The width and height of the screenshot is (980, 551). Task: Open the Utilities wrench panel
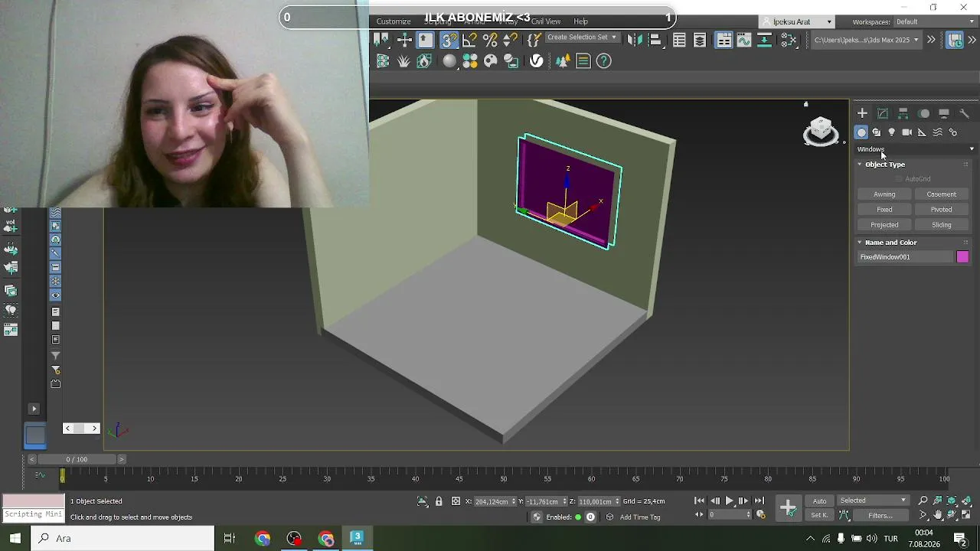(x=964, y=113)
